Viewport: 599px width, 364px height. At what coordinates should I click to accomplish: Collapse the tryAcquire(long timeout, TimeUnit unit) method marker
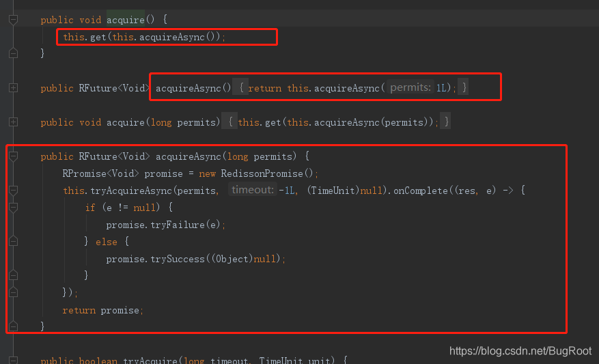coord(13,360)
